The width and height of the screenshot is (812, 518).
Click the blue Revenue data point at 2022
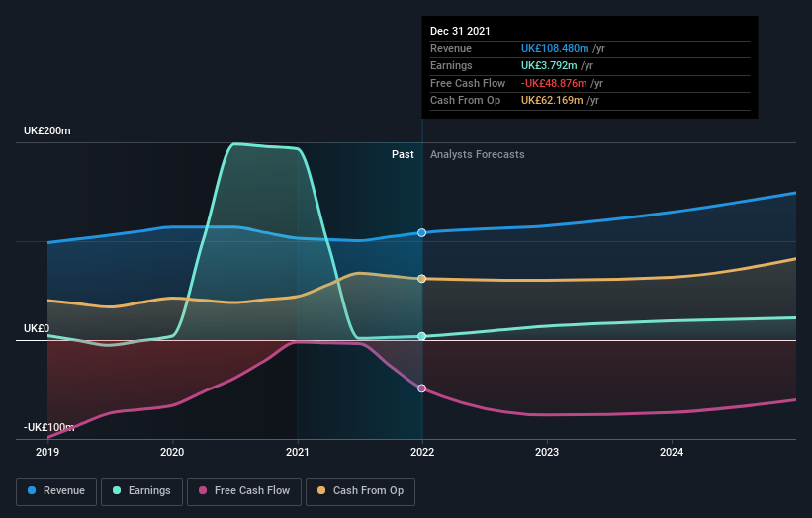point(422,233)
